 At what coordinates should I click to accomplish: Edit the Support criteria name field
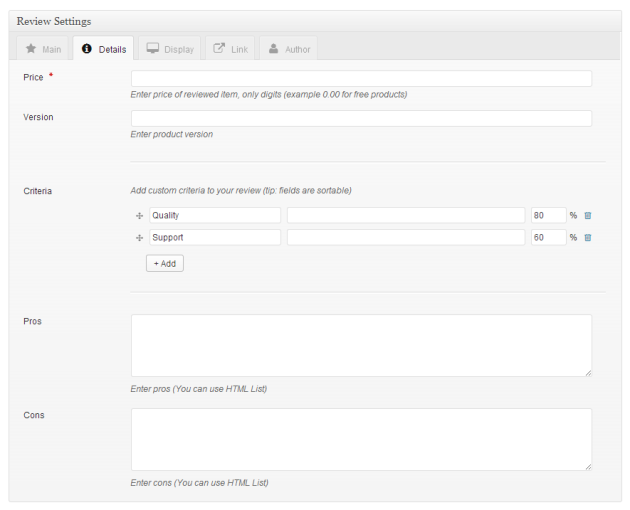(215, 238)
